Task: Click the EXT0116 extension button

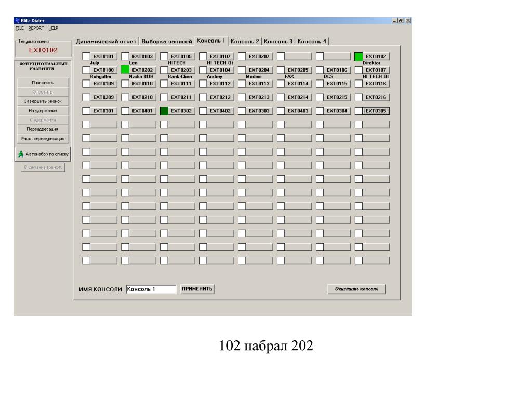Action: click(376, 84)
